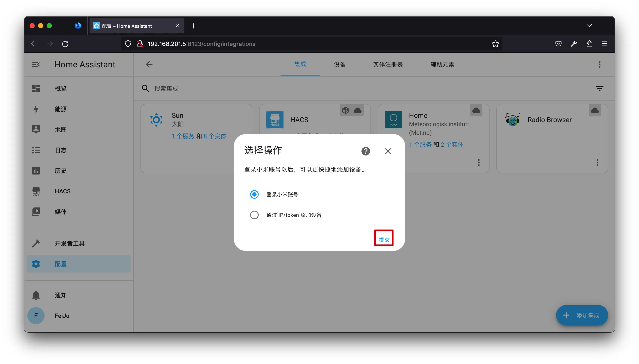This screenshot has width=639, height=364.
Task: Select the 登录小米账号 radio option
Action: click(254, 194)
